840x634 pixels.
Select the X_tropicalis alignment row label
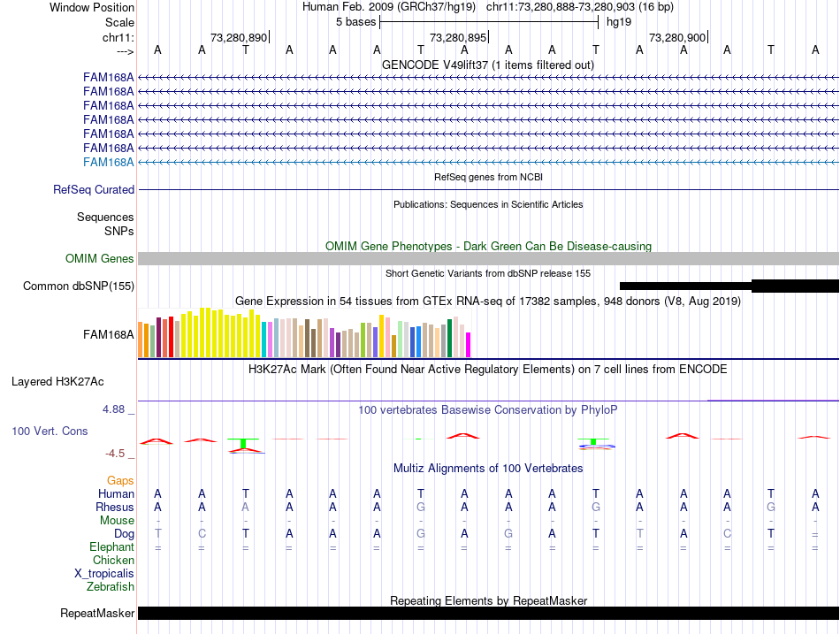pyautogui.click(x=104, y=574)
